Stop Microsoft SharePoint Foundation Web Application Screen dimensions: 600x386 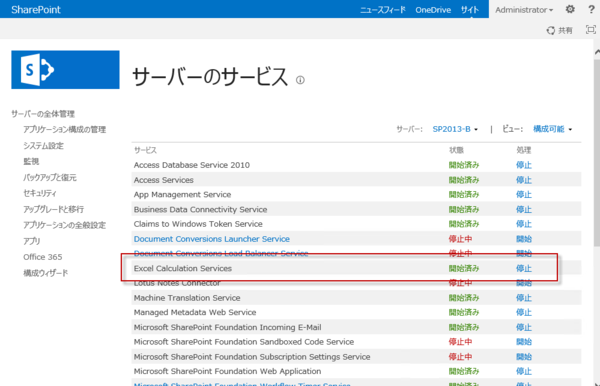(x=524, y=371)
